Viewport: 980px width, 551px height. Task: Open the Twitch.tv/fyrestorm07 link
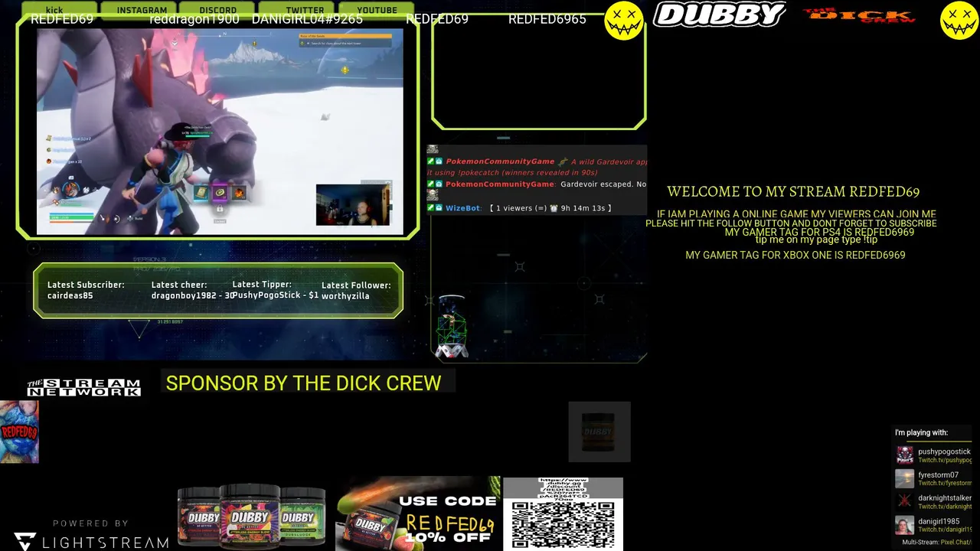pyautogui.click(x=945, y=484)
